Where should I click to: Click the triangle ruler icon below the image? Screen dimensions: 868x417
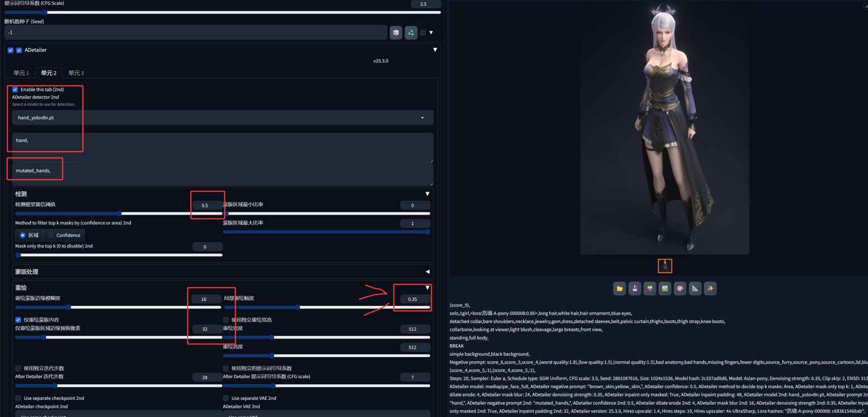(x=695, y=289)
